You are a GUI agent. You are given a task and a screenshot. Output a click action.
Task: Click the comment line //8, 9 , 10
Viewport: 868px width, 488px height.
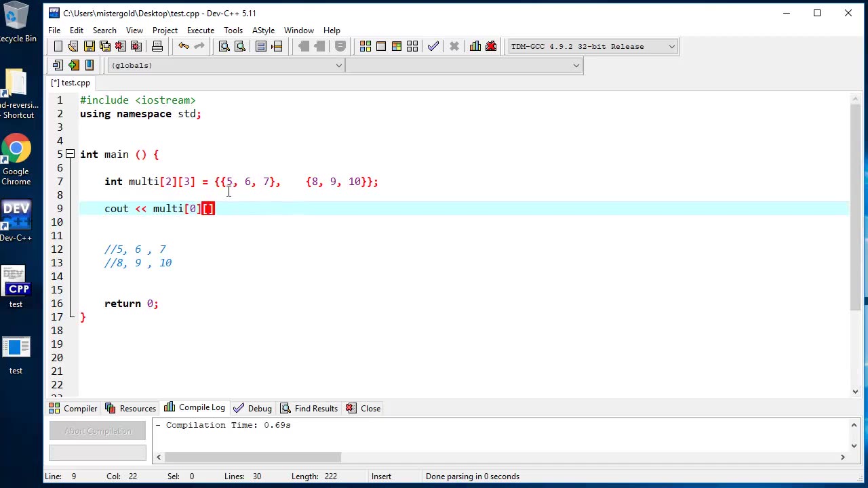coord(138,263)
